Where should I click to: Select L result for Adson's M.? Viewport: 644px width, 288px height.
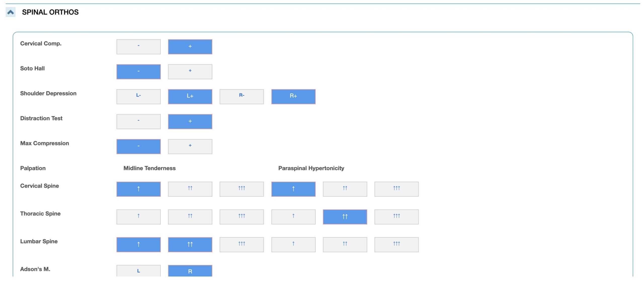coord(138,271)
